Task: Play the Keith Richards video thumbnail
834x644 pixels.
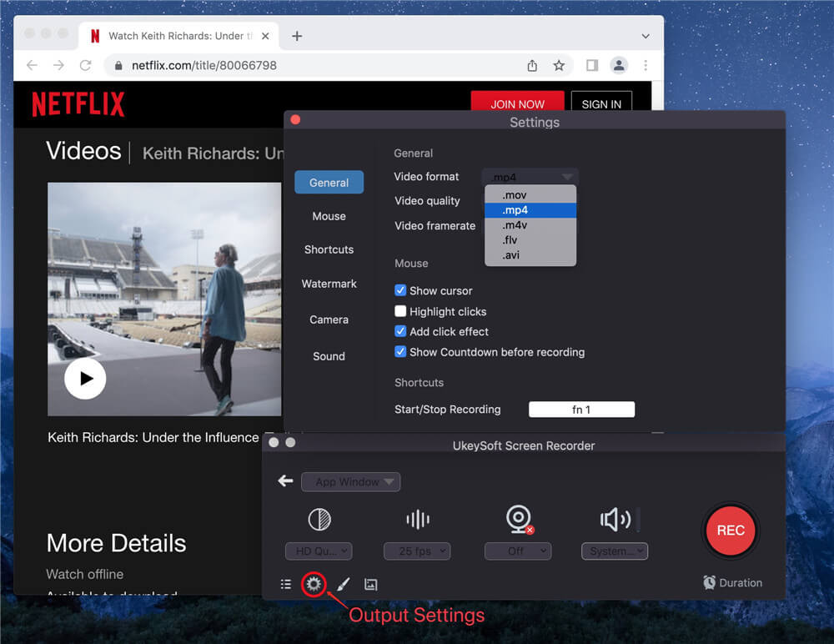Action: click(x=85, y=379)
